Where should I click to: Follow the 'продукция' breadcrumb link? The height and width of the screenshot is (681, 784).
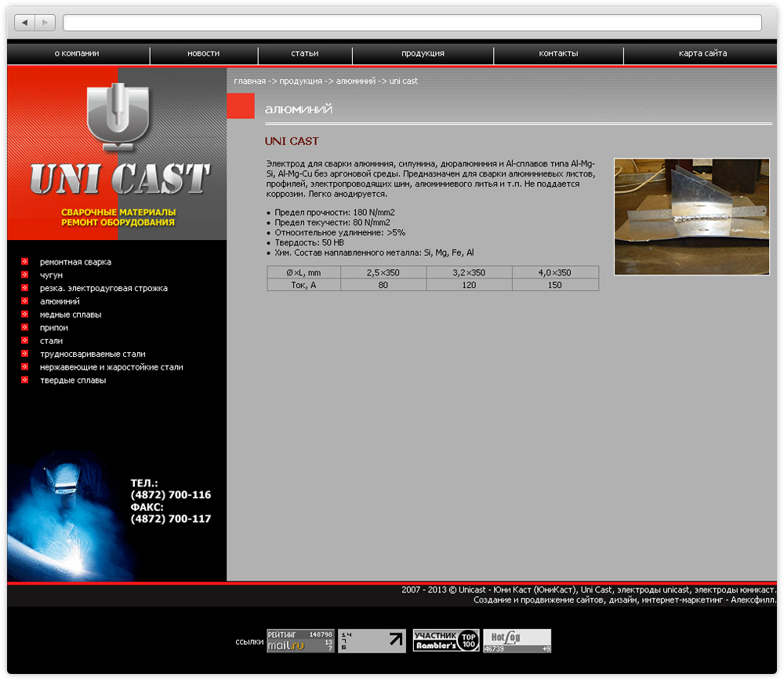300,81
